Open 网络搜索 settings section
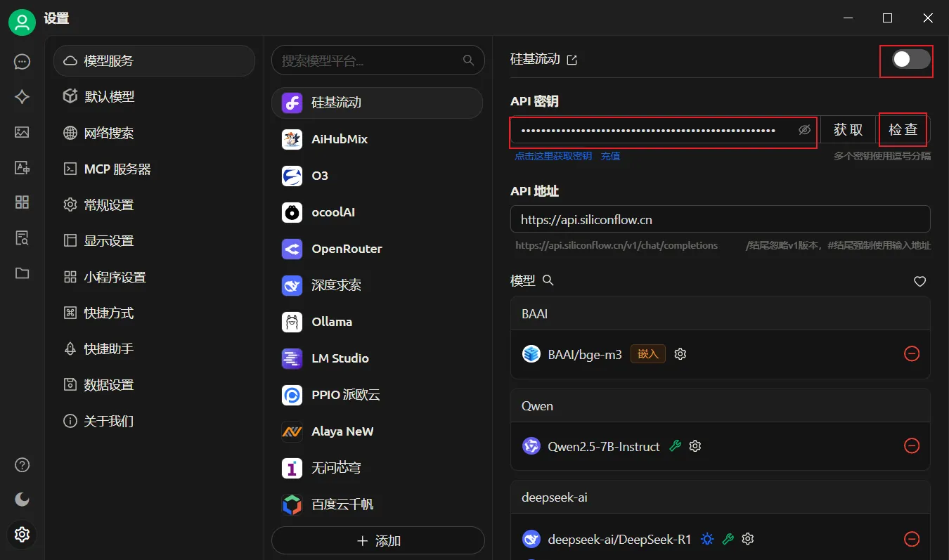The width and height of the screenshot is (949, 560). click(x=154, y=133)
